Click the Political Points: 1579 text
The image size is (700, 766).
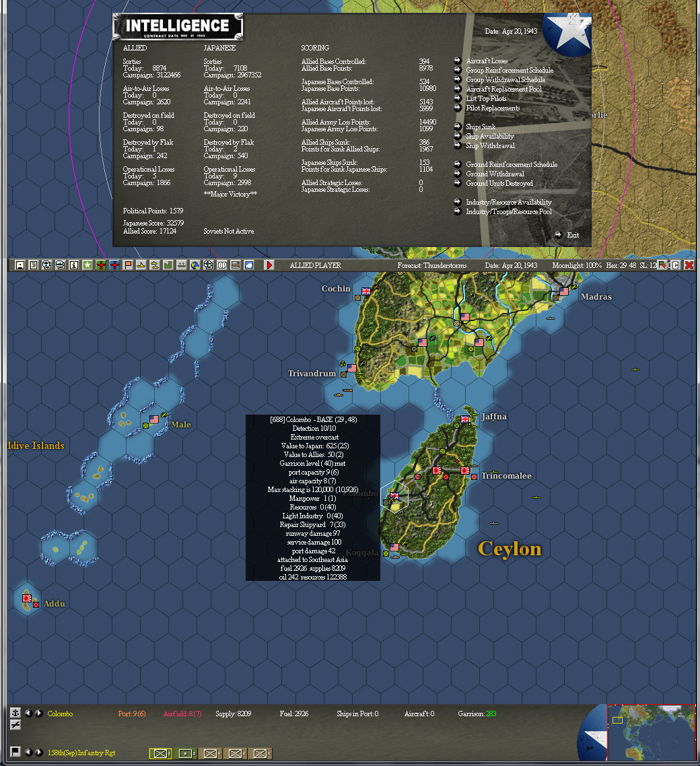pyautogui.click(x=153, y=211)
